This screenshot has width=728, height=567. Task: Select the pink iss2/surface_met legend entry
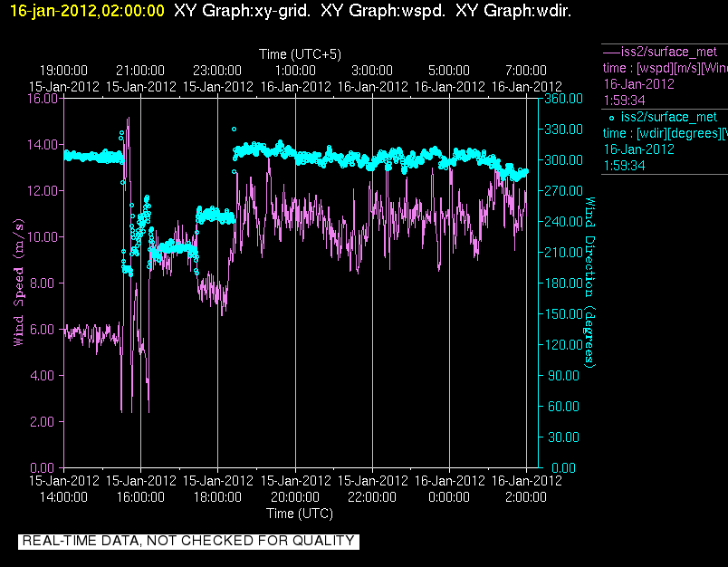[x=665, y=76]
